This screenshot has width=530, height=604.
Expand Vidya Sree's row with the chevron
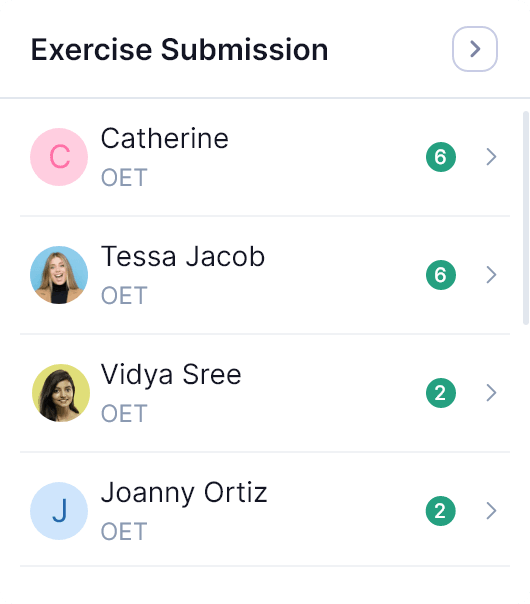(491, 393)
